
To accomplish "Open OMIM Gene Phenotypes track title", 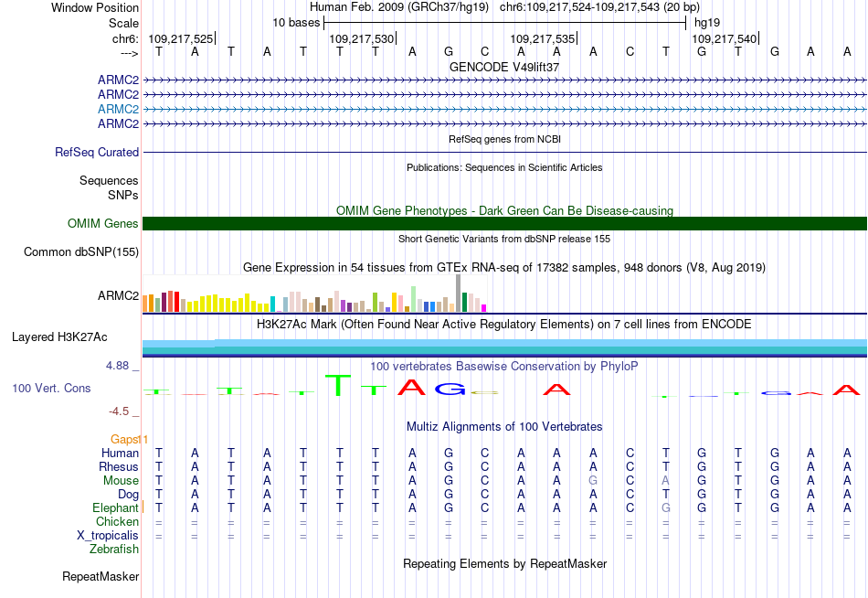I will click(504, 210).
